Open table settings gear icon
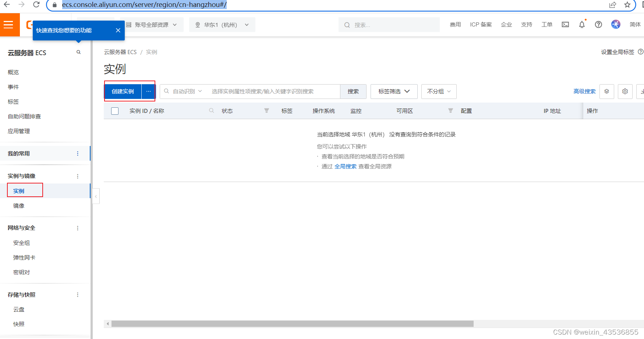 click(x=625, y=92)
